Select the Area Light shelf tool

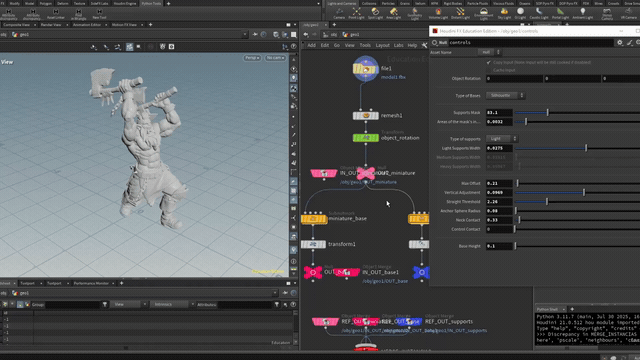tap(393, 13)
